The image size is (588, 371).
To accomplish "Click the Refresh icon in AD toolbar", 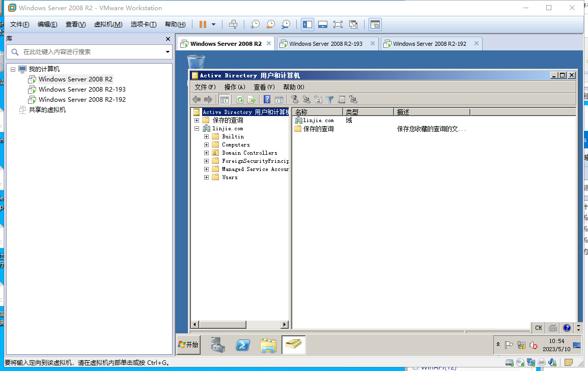I will [240, 99].
